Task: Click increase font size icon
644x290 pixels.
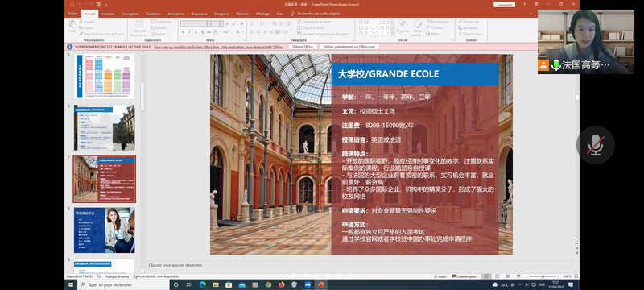Action: point(228,23)
